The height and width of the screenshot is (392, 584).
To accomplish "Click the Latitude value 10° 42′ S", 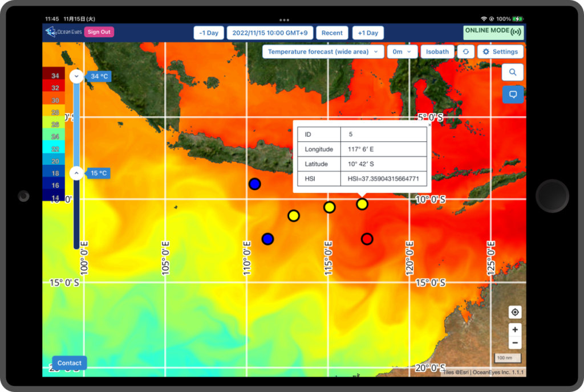I will [383, 164].
